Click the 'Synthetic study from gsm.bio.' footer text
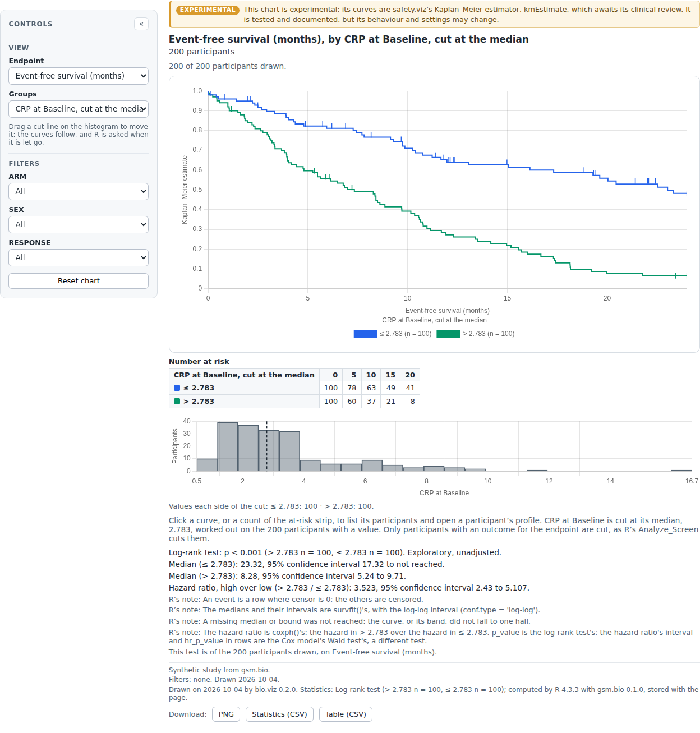 (219, 670)
